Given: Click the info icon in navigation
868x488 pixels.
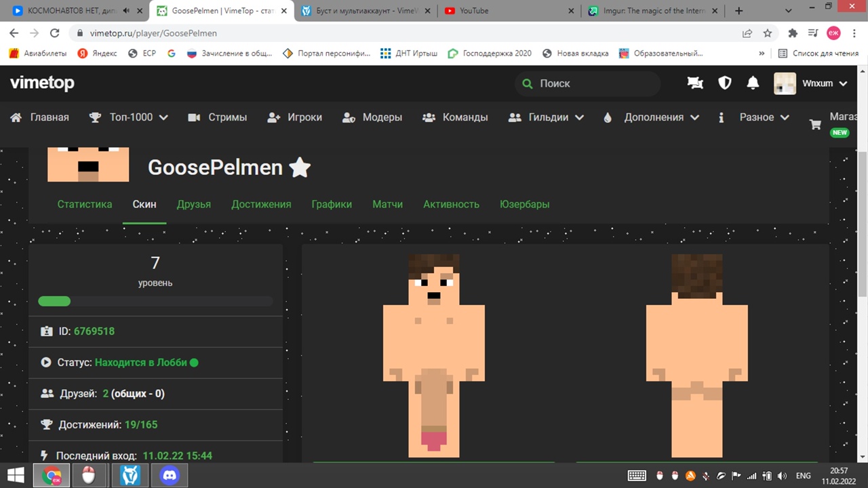Looking at the screenshot, I should pyautogui.click(x=721, y=117).
